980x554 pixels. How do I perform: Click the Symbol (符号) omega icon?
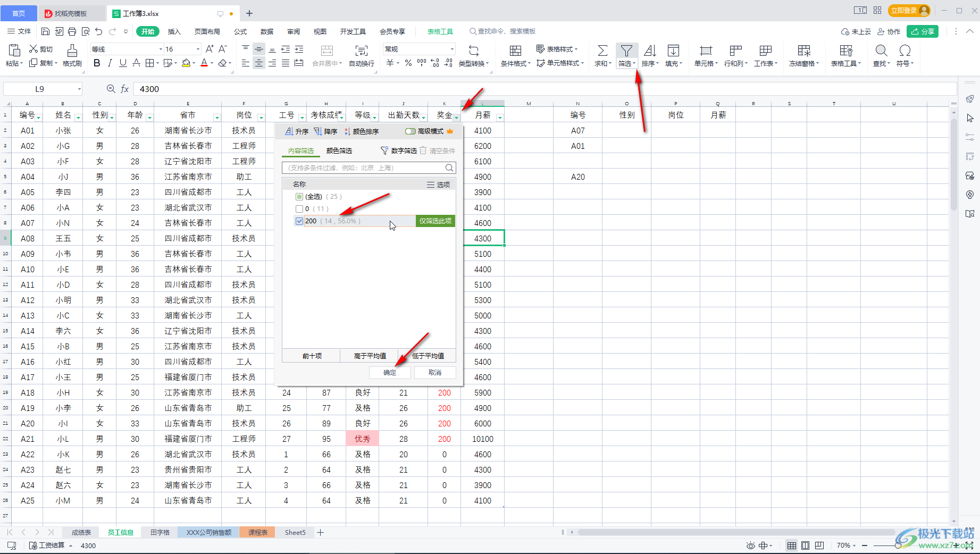tap(904, 51)
